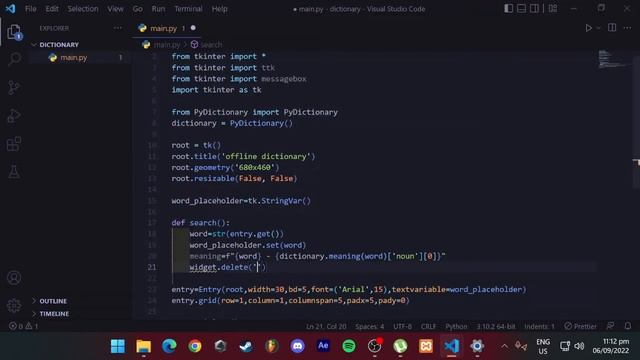640x360 pixels.
Task: Select the main.py editor tab
Action: [163, 28]
